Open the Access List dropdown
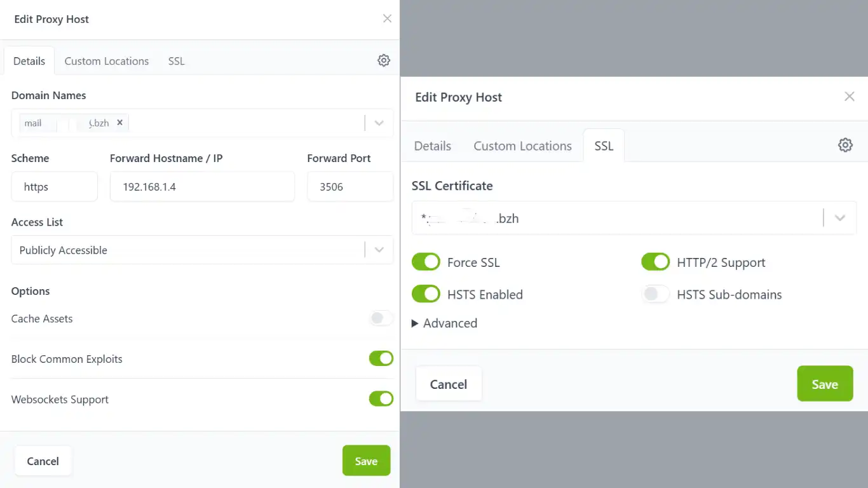The image size is (868, 488). pos(379,250)
